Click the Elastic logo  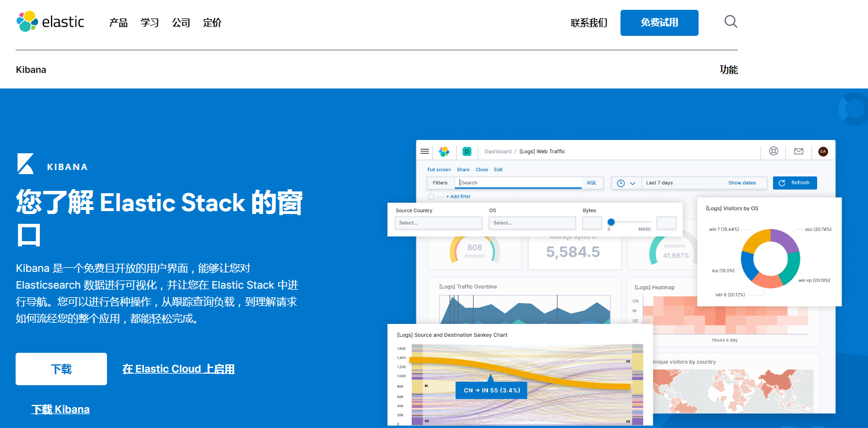[50, 22]
